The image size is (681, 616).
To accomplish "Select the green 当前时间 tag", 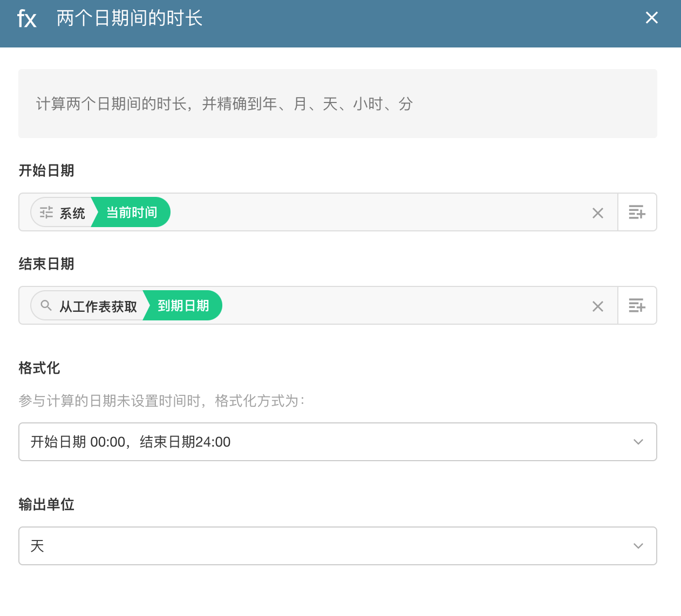I will (x=132, y=213).
